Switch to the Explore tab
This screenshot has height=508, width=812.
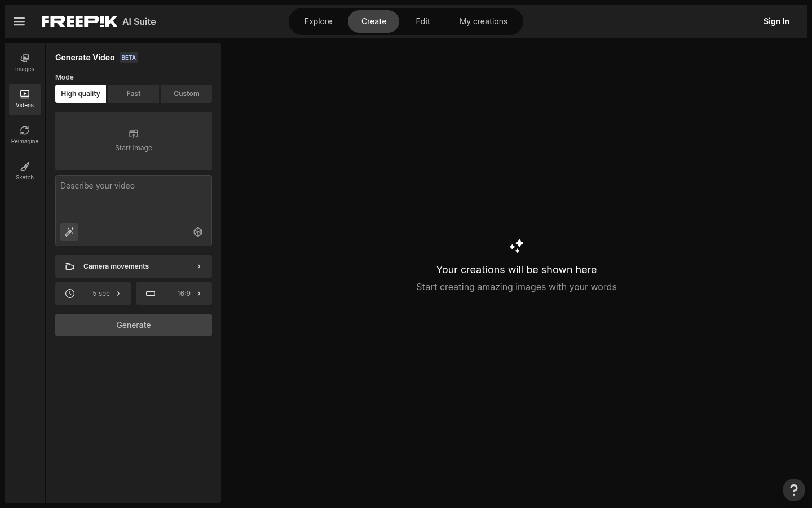tap(318, 21)
